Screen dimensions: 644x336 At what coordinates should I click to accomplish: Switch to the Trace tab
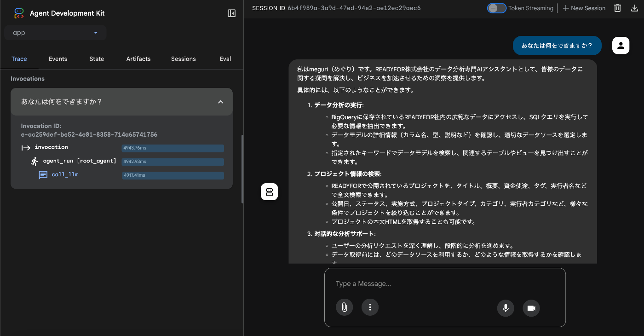[x=19, y=59]
